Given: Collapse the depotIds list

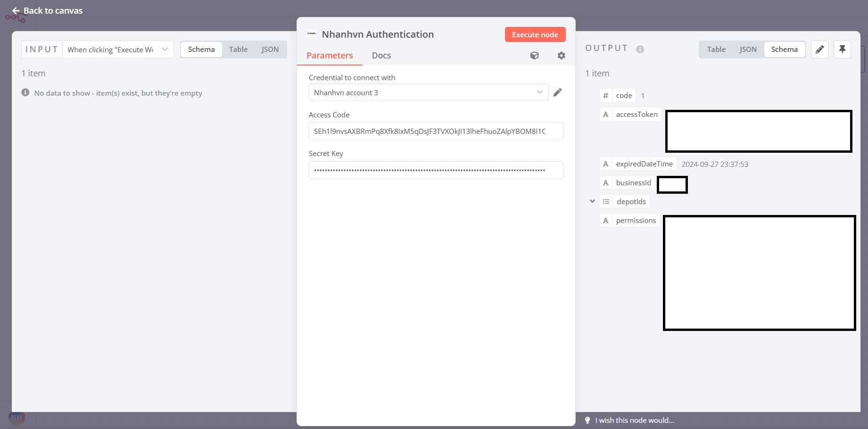Looking at the screenshot, I should pos(592,201).
